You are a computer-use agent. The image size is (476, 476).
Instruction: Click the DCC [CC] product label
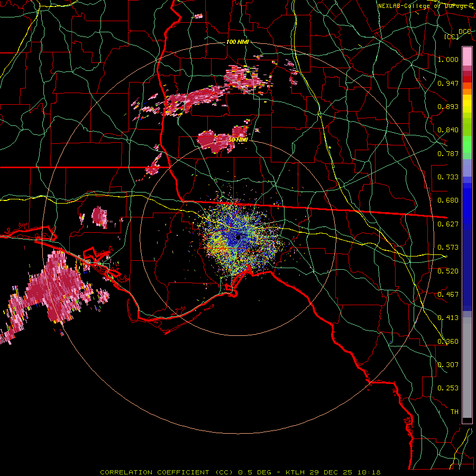(x=458, y=34)
